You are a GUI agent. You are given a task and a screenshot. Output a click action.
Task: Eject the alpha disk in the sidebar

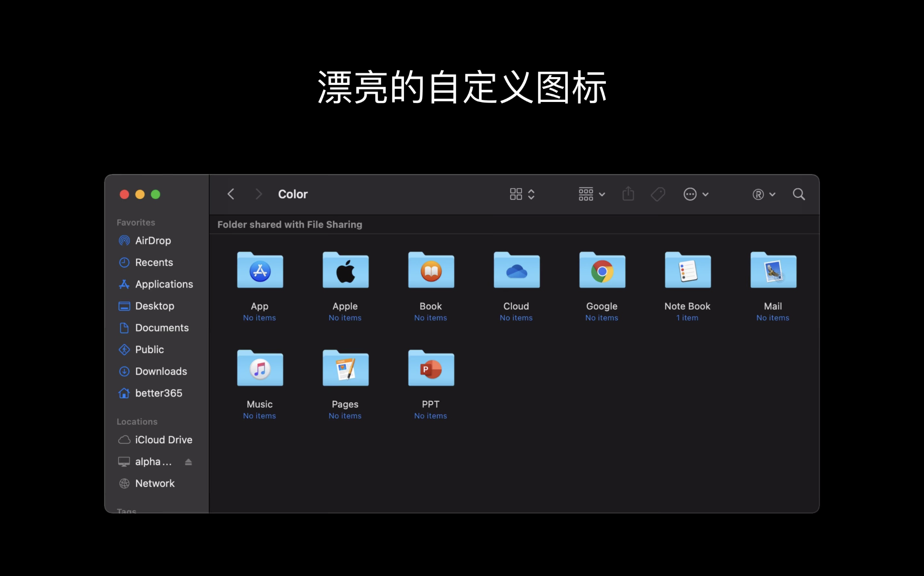point(188,461)
